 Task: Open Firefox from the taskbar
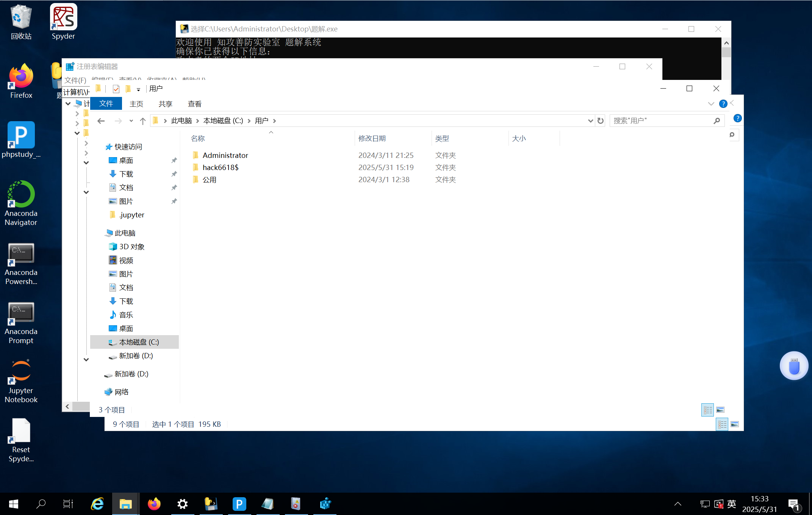[154, 504]
